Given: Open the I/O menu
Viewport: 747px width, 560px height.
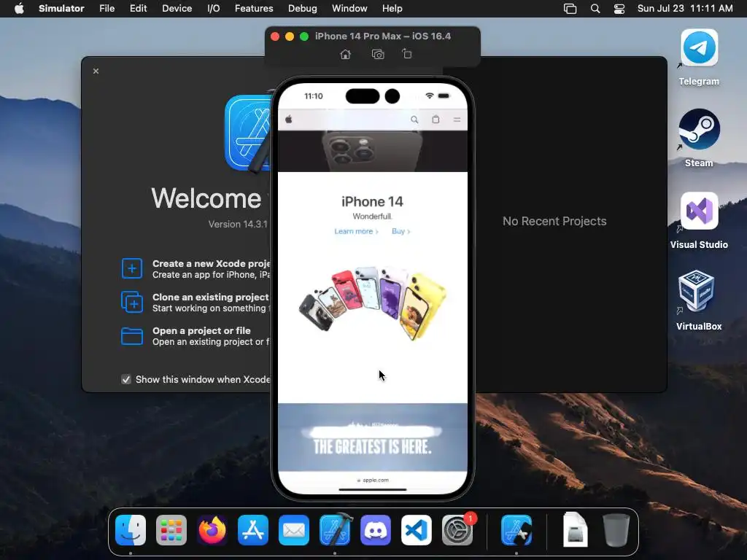Looking at the screenshot, I should point(214,9).
